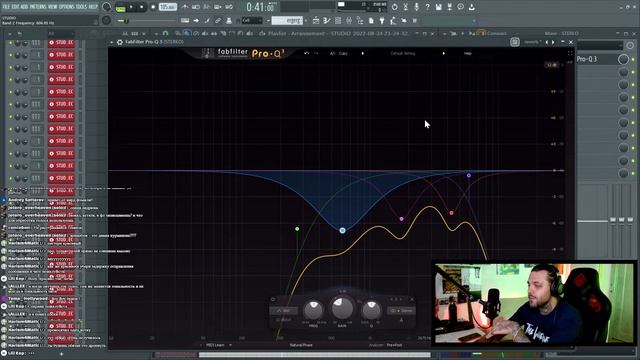Open the global snap dropdown showing Off

click(252, 20)
